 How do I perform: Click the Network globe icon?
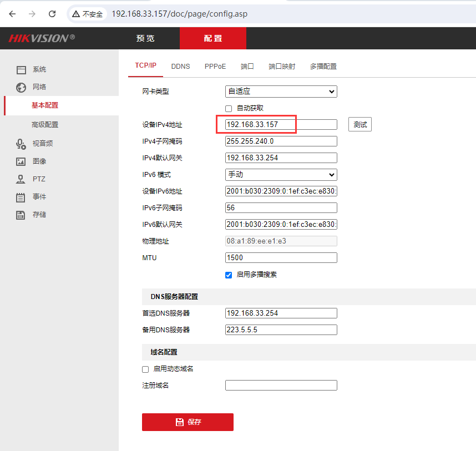point(21,87)
